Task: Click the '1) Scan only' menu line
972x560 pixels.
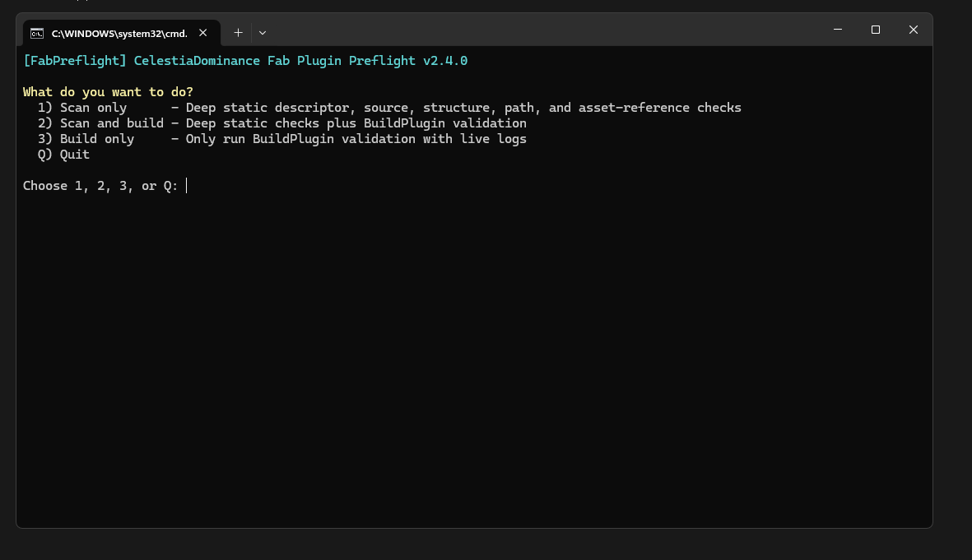Action: click(x=389, y=108)
